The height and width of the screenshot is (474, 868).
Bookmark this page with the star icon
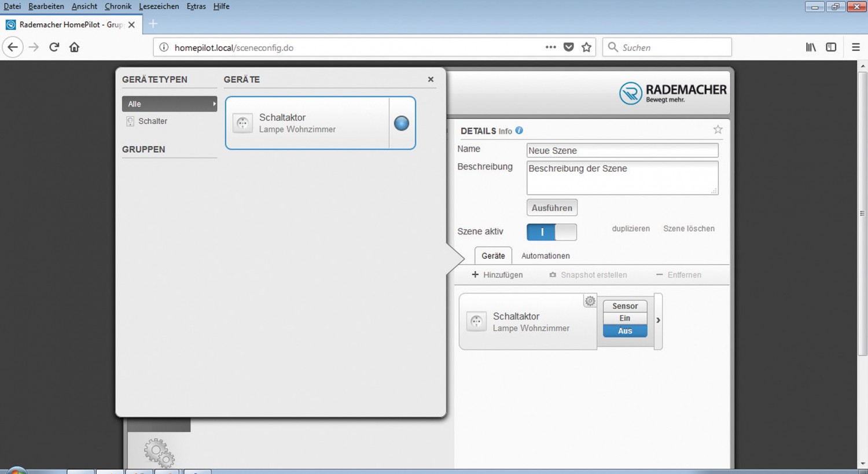coord(586,47)
